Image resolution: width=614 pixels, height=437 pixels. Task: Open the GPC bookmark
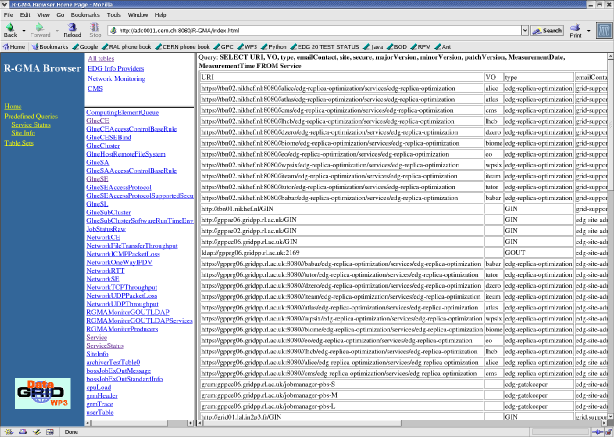point(224,47)
